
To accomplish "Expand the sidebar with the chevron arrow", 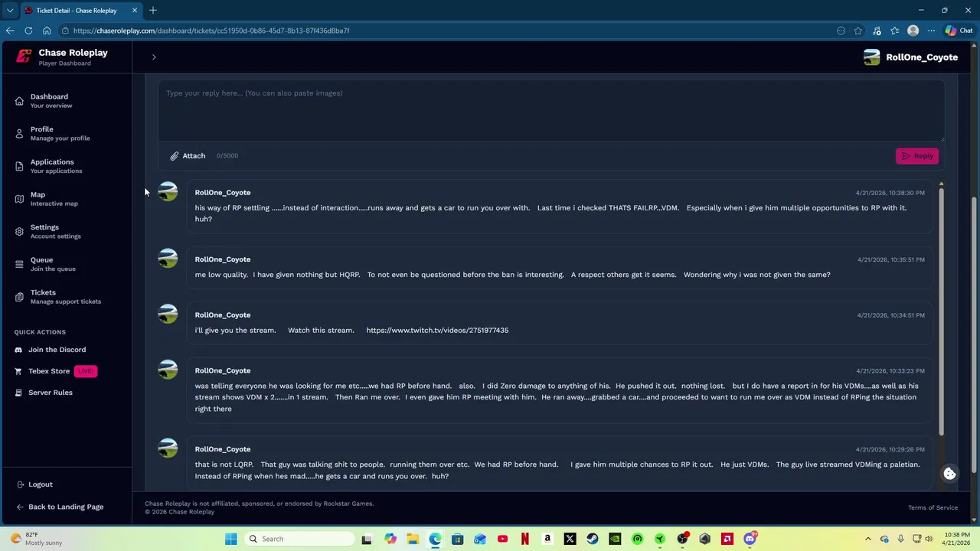I will pyautogui.click(x=154, y=57).
